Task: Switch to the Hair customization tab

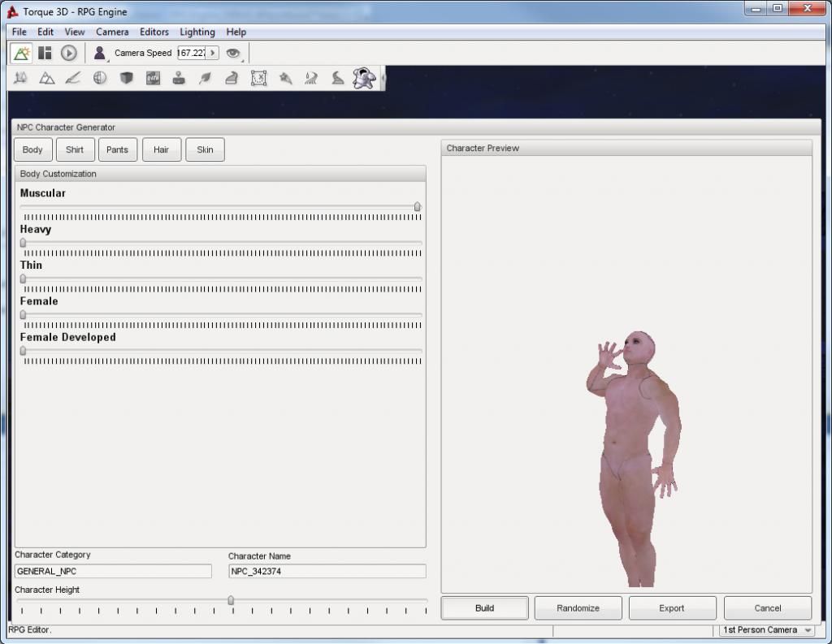Action: pos(161,149)
